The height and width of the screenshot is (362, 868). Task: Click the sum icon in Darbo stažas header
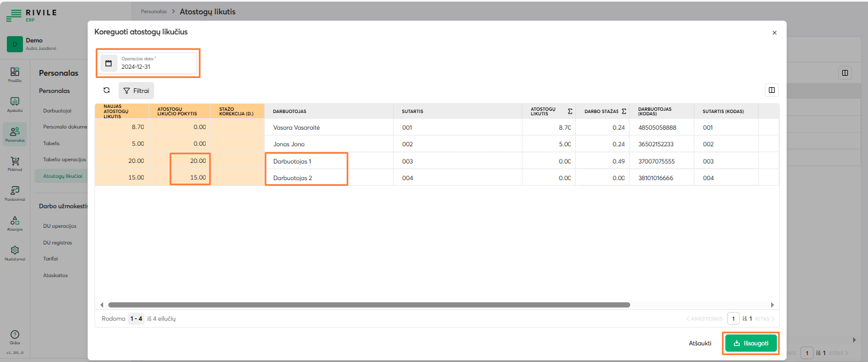[624, 111]
